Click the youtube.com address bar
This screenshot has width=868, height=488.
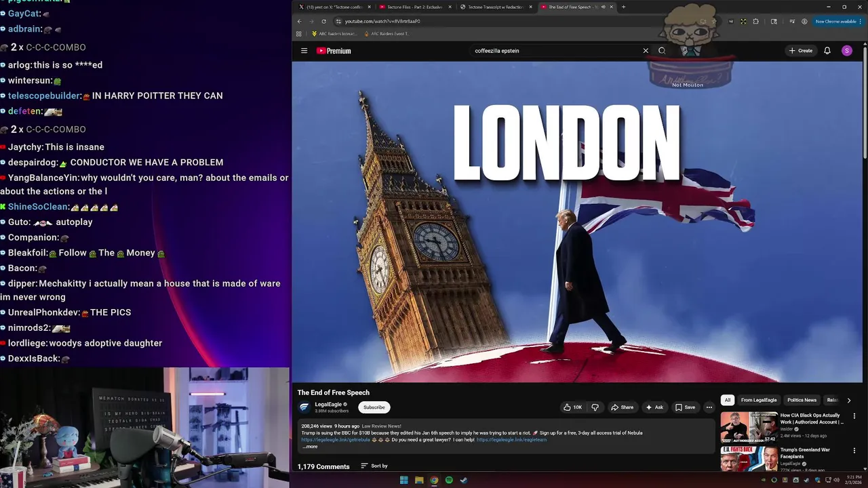pyautogui.click(x=526, y=21)
